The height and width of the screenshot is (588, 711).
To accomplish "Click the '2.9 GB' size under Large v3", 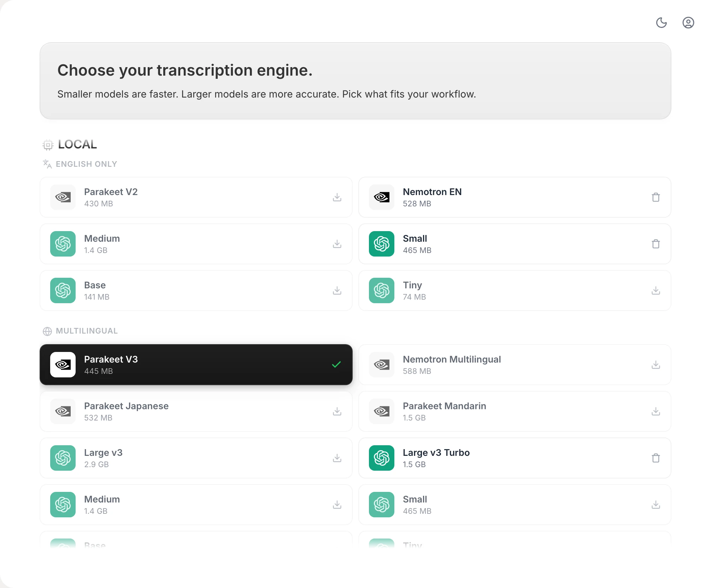I will (x=96, y=464).
